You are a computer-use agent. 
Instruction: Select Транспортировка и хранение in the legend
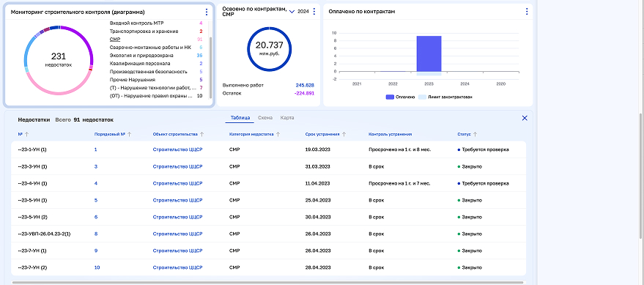[144, 32]
